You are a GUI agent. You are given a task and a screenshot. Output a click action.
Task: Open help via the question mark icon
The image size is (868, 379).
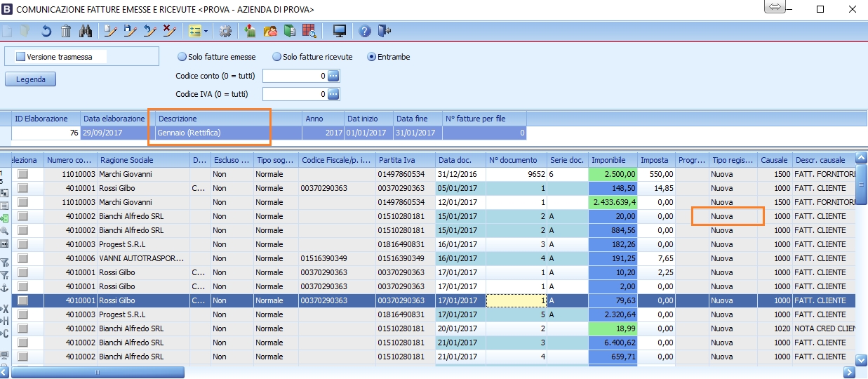click(x=364, y=31)
